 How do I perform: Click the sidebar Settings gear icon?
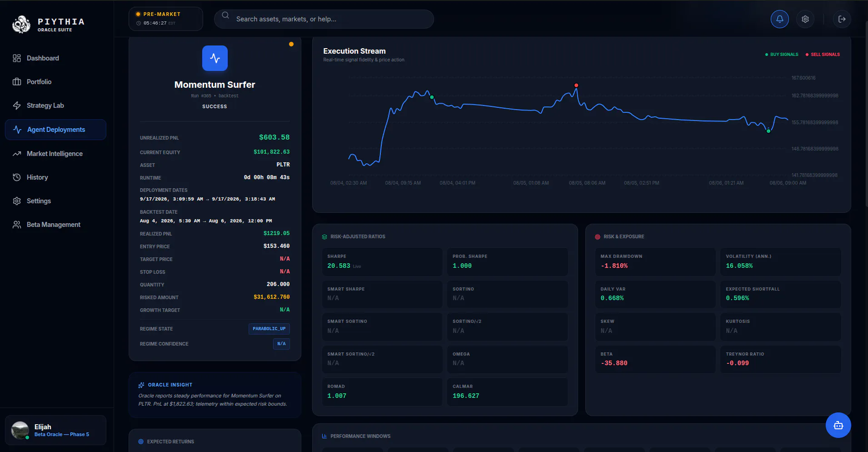(x=17, y=201)
